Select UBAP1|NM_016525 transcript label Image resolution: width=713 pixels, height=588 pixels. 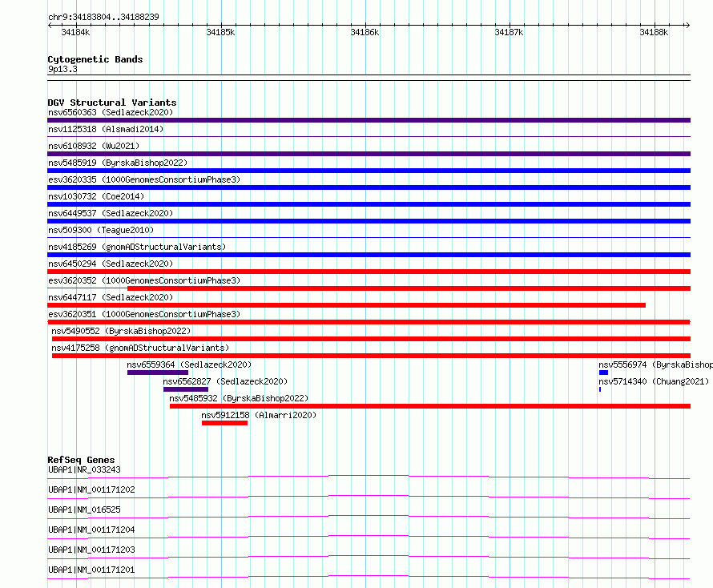coord(84,509)
